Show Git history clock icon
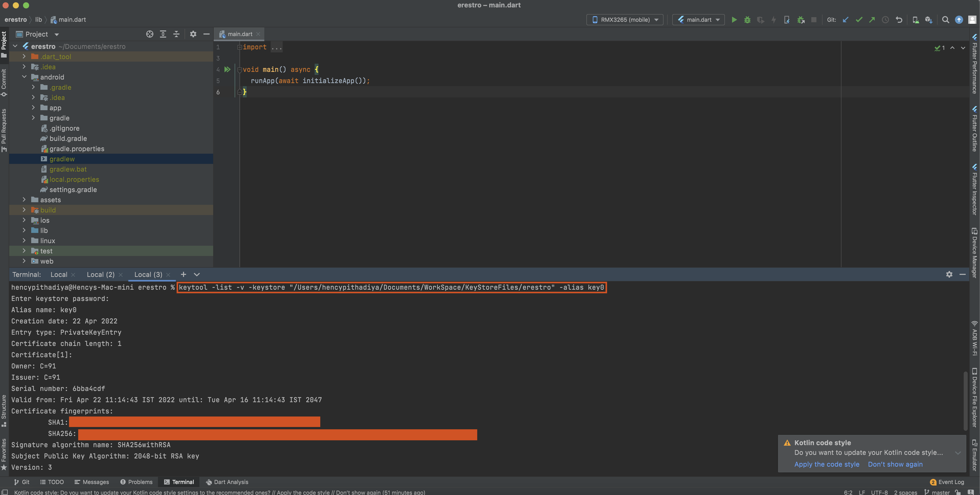The width and height of the screenshot is (980, 495). 885,20
